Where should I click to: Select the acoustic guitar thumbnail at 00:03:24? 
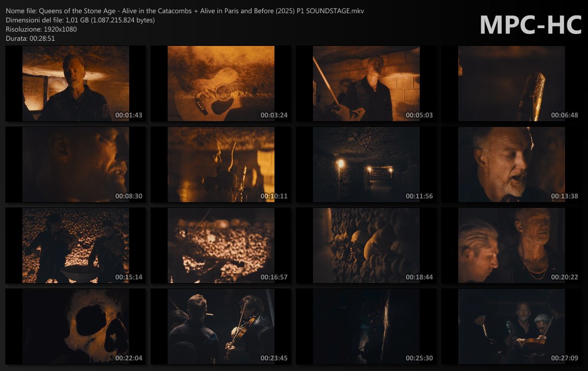pyautogui.click(x=220, y=84)
